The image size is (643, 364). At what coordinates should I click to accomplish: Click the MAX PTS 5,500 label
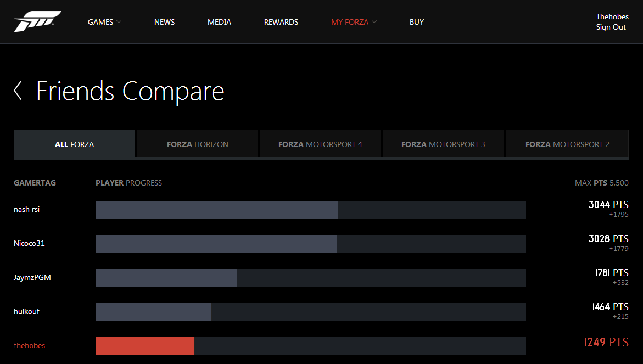(x=602, y=183)
